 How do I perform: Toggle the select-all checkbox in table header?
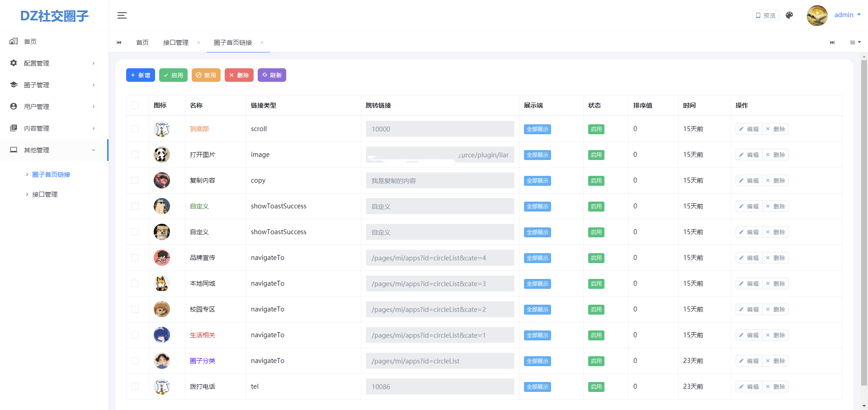tap(135, 105)
